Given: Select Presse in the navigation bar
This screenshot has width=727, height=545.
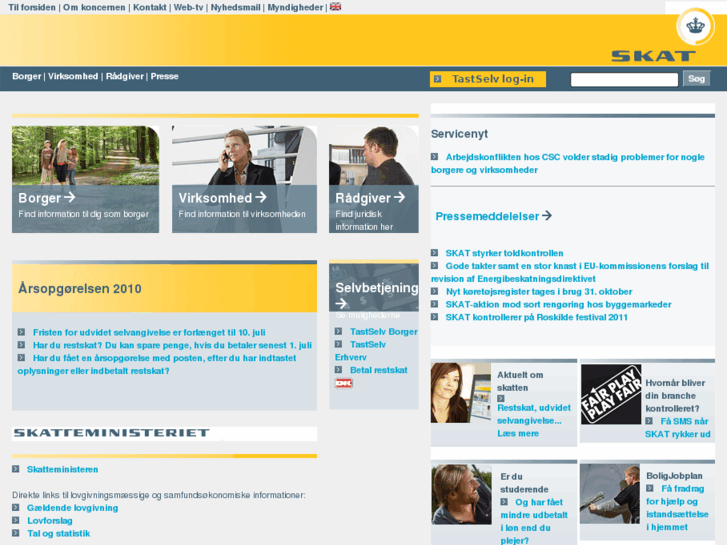Looking at the screenshot, I should [164, 77].
